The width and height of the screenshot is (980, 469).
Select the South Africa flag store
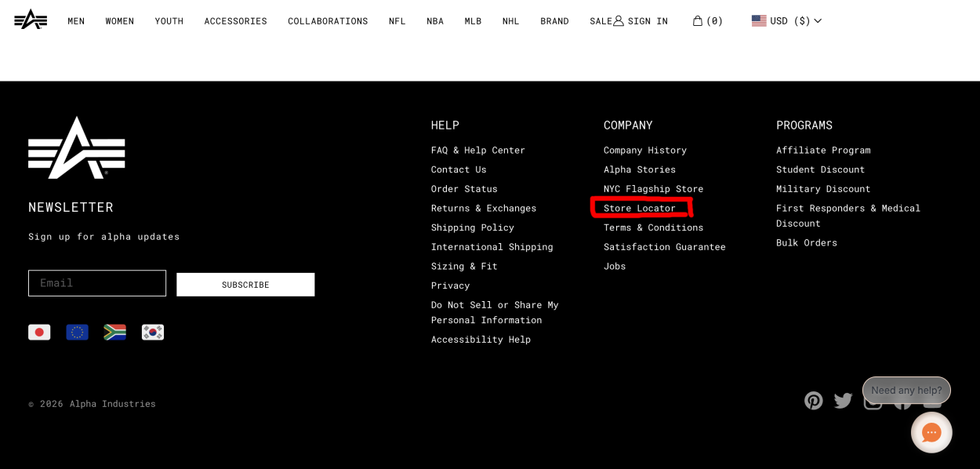(114, 333)
